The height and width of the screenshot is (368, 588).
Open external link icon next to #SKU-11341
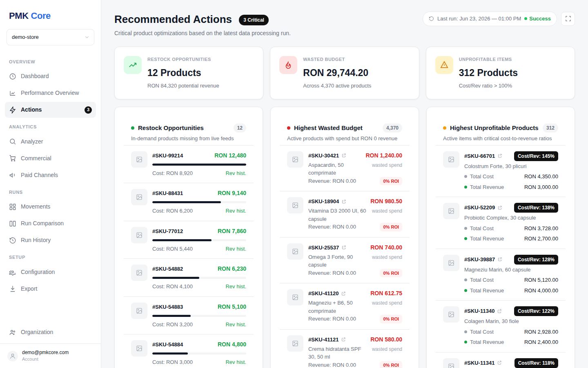click(499, 363)
